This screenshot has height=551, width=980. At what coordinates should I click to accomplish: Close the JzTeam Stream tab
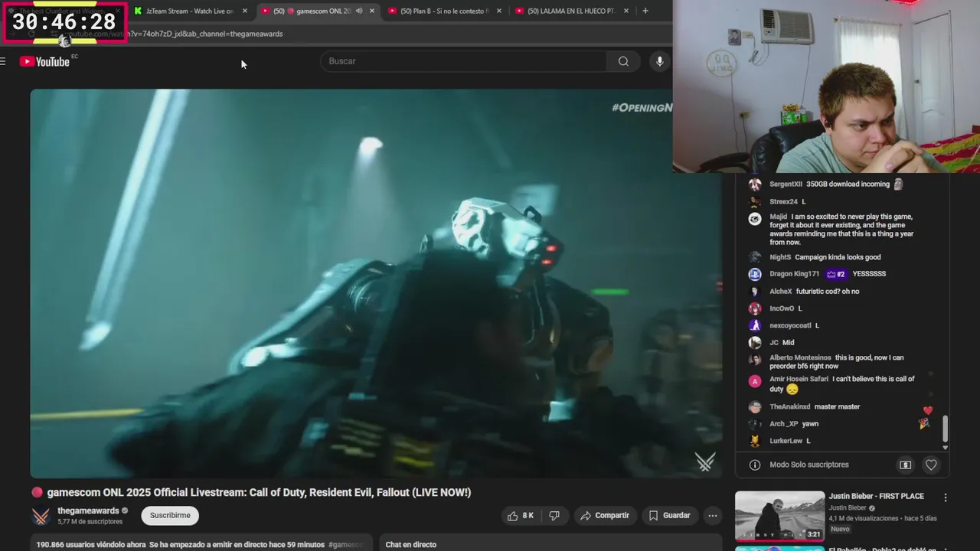click(x=245, y=11)
